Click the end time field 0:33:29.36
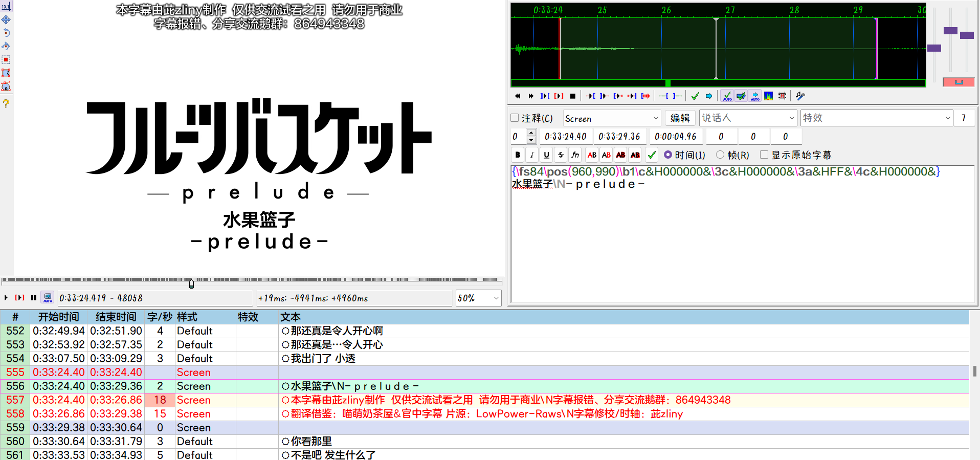 [619, 137]
